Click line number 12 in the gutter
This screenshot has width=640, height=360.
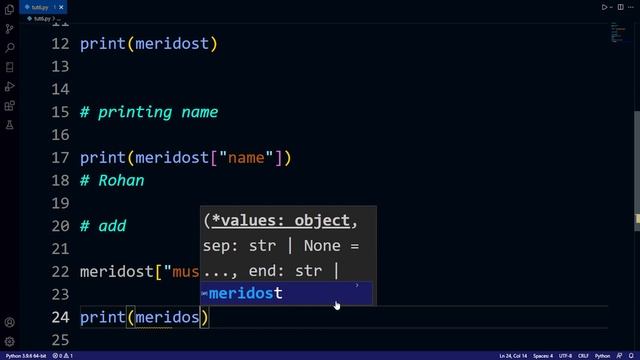60,44
